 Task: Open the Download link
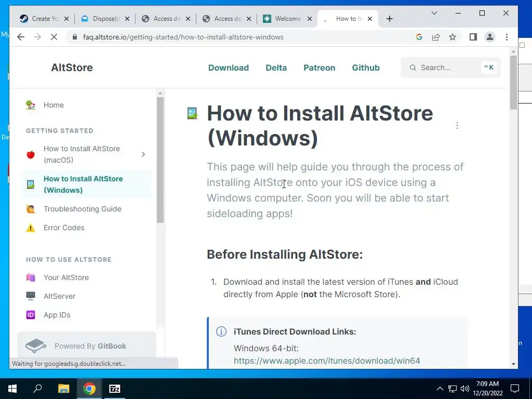tap(229, 68)
